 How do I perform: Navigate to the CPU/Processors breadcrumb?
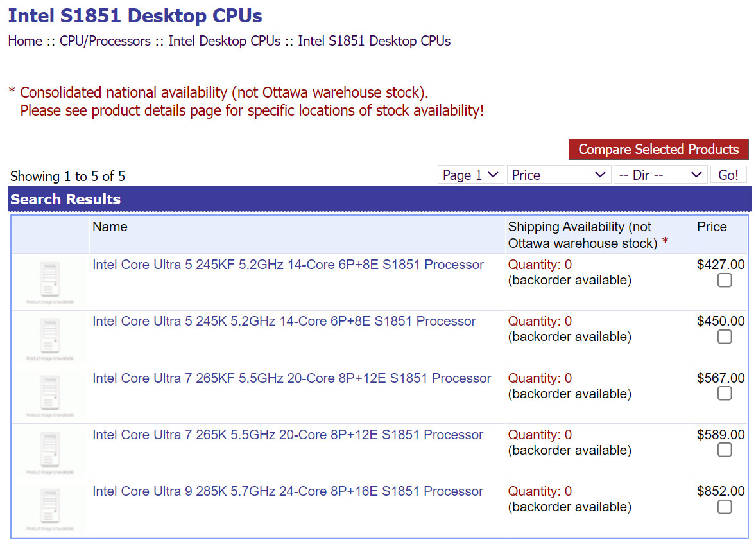point(105,41)
